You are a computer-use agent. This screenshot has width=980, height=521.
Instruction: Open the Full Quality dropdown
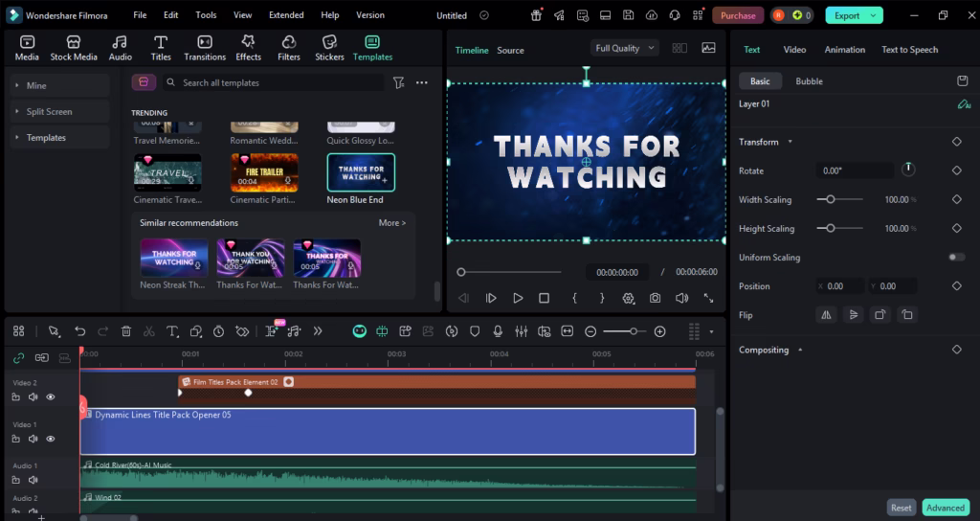[626, 48]
